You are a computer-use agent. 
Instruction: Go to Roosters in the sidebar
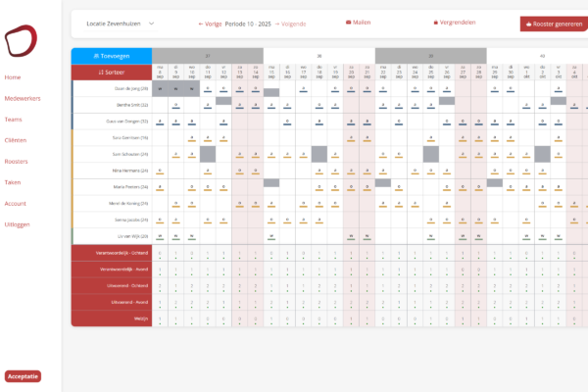16,162
